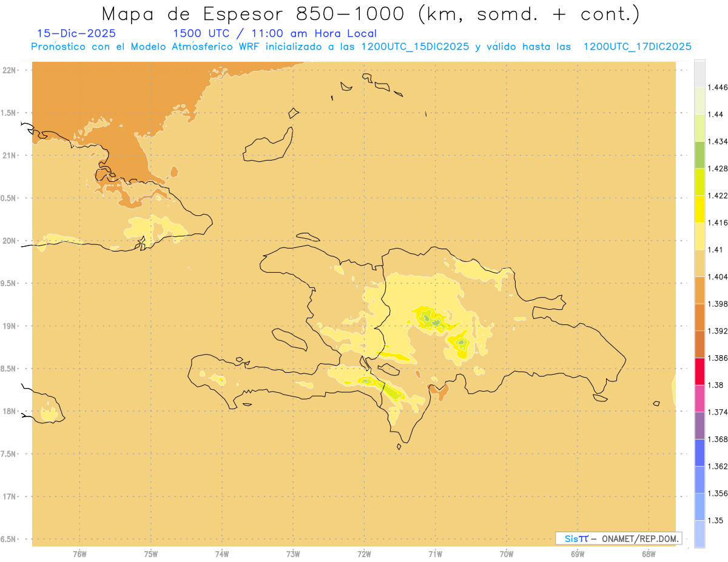This screenshot has width=728, height=562.
Task: Click the latitude tick label '22N'
Action: tap(10, 70)
